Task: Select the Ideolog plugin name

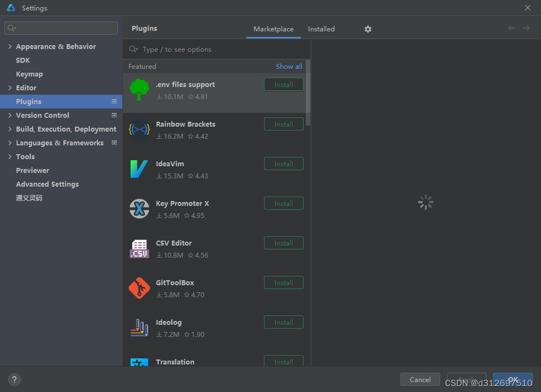Action: point(169,323)
